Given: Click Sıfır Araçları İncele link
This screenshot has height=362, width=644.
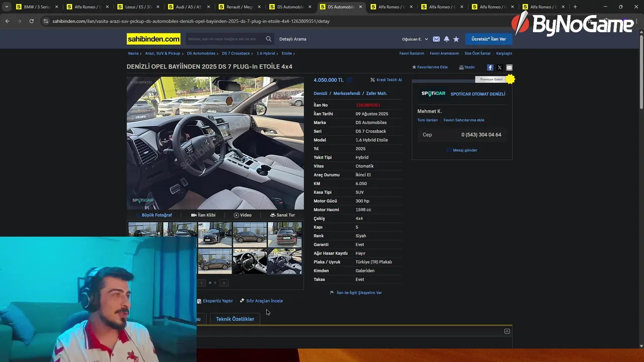Looking at the screenshot, I should [261, 301].
